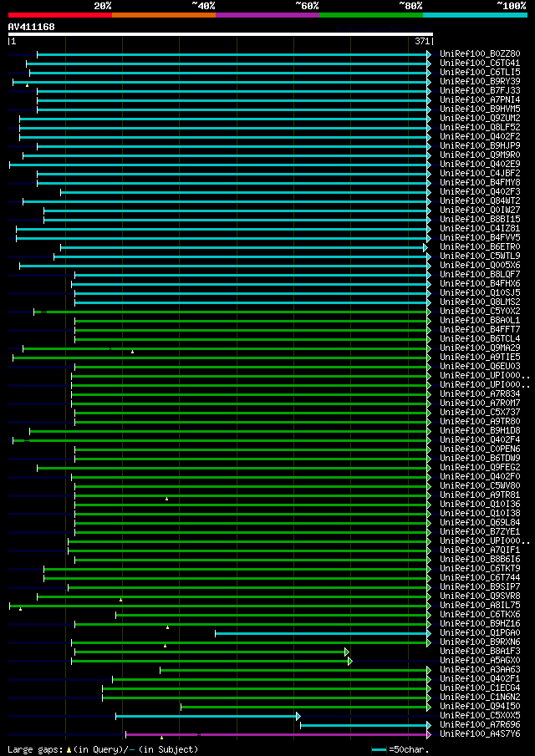535x756 pixels.
Task: Click the arrowhead ending the A5AGX0 alignment
Action: [x=350, y=661]
